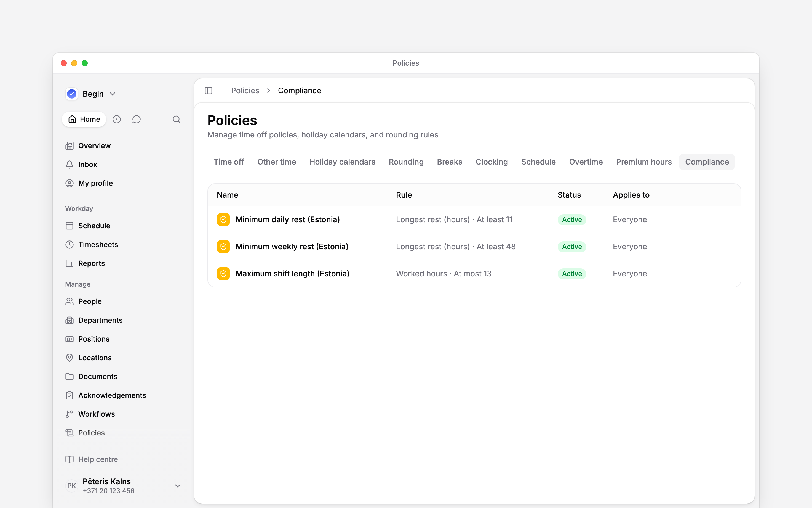Select the Breaks tab
The height and width of the screenshot is (508, 812).
point(450,162)
